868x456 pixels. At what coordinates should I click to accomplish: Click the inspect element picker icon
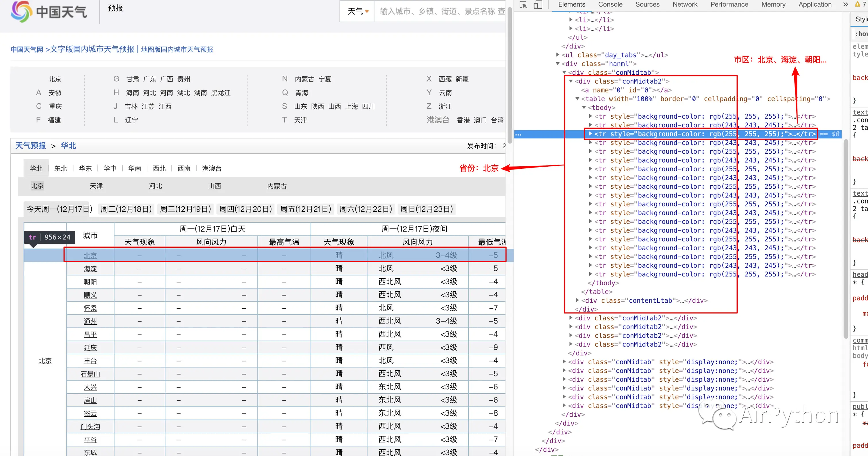click(x=523, y=5)
